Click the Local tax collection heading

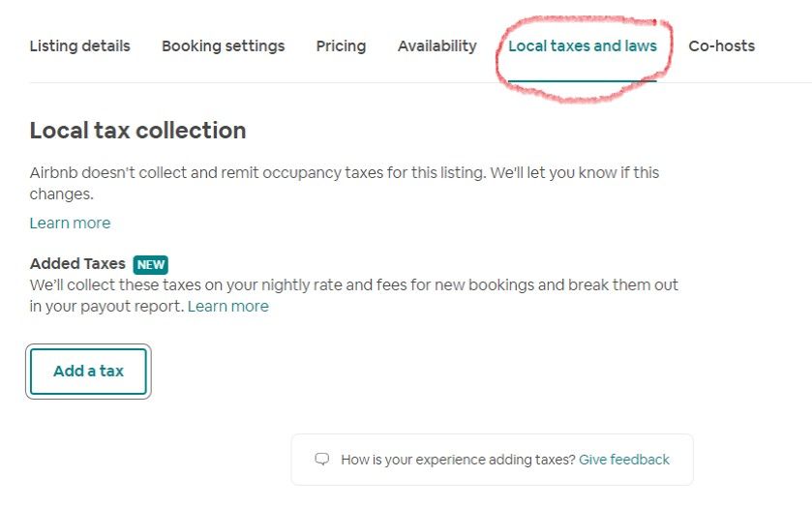pyautogui.click(x=137, y=131)
